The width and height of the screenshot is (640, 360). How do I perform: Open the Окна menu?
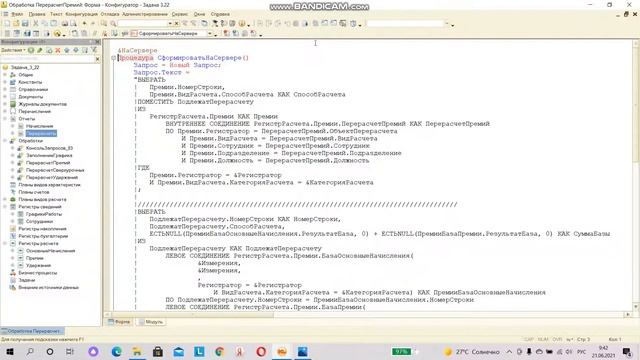(x=199, y=14)
